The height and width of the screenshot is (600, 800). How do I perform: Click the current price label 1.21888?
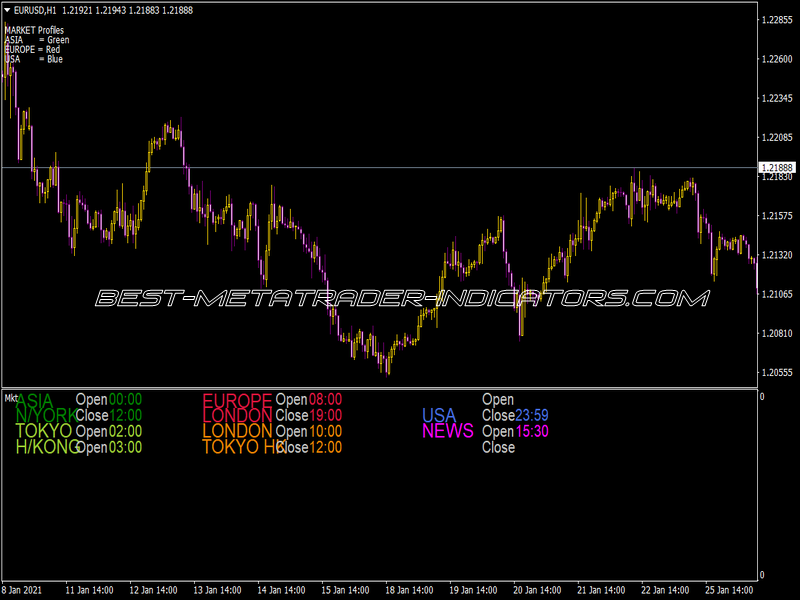777,167
